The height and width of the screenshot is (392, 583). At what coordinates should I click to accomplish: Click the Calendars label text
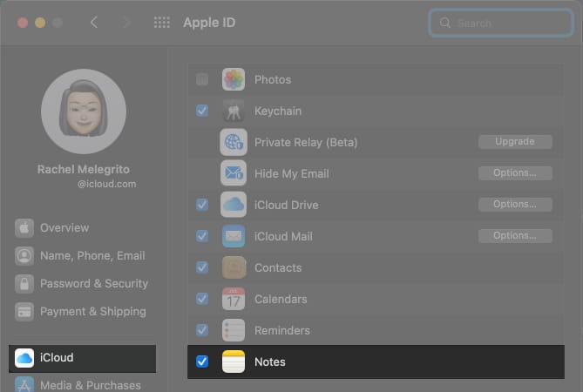(x=281, y=299)
